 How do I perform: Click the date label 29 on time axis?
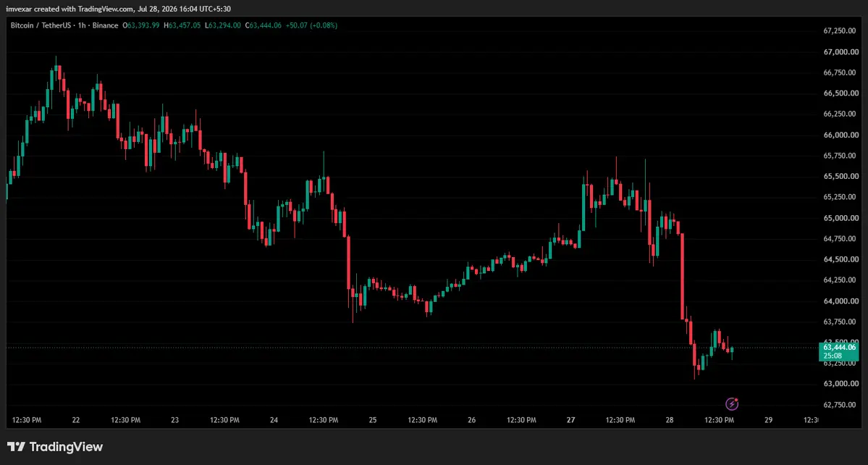768,420
